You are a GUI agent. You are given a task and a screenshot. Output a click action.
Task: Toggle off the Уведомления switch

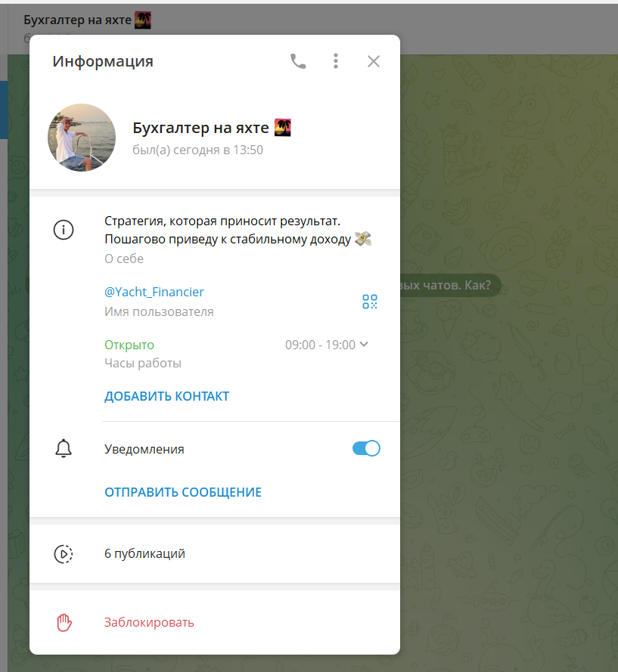pos(366,447)
